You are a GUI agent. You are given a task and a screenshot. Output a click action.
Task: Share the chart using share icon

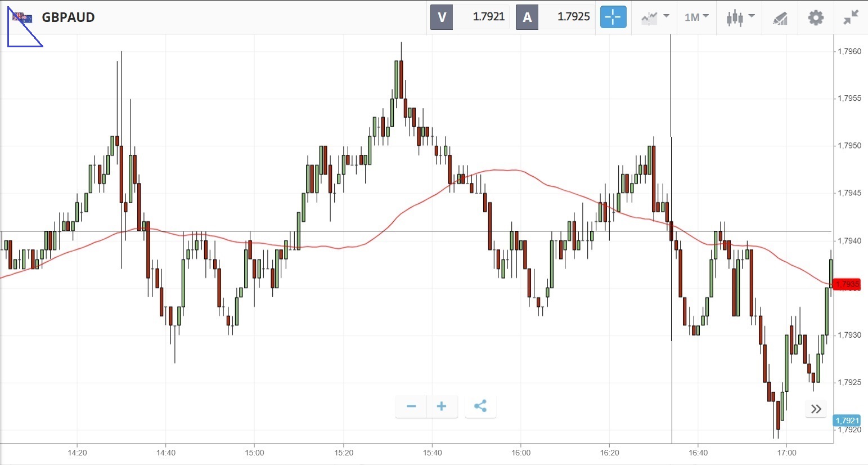[x=480, y=406]
